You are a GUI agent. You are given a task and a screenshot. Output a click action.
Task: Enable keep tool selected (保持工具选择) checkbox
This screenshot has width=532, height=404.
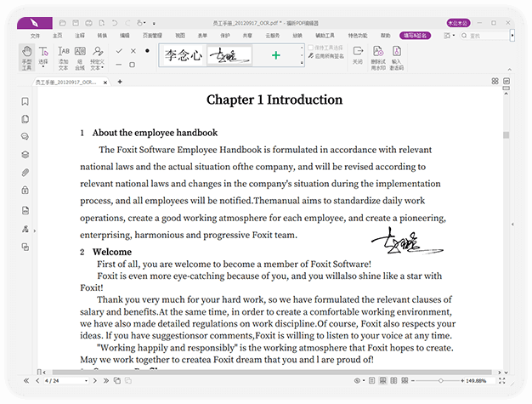(x=310, y=48)
